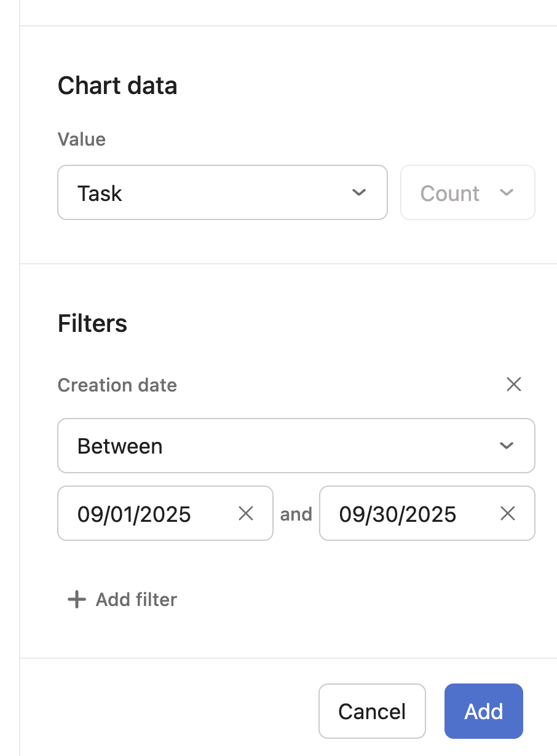Click the Add filter text link
Image resolution: width=557 pixels, height=756 pixels.
136,600
